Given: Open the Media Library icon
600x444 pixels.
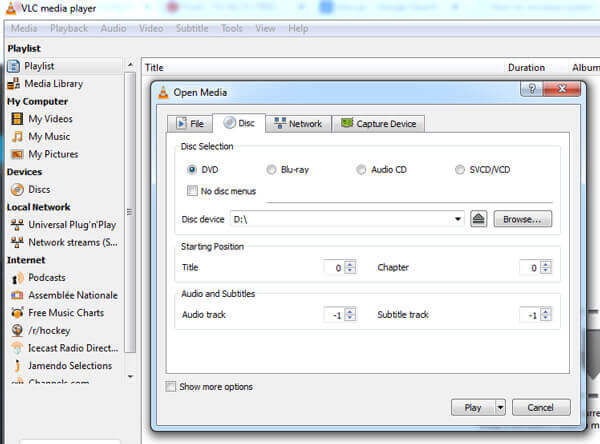Looking at the screenshot, I should click(14, 83).
